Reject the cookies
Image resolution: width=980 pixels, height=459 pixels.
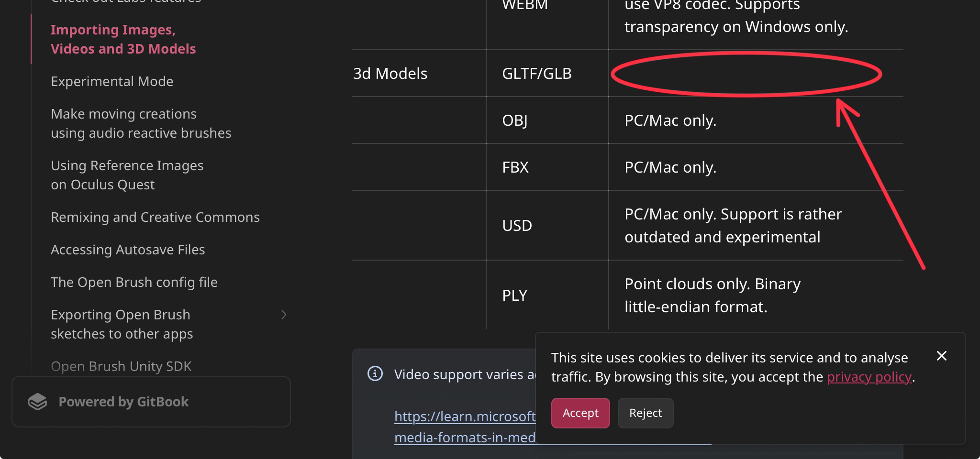645,413
